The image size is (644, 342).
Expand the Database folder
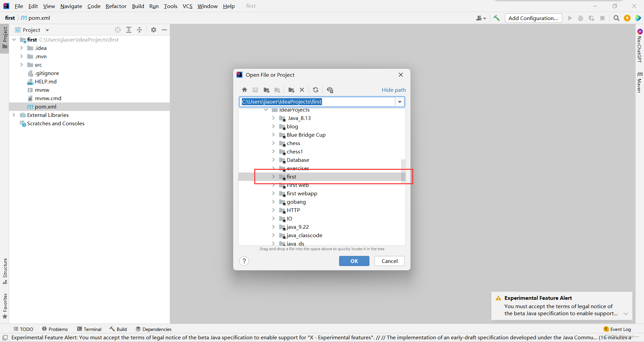[x=273, y=160]
